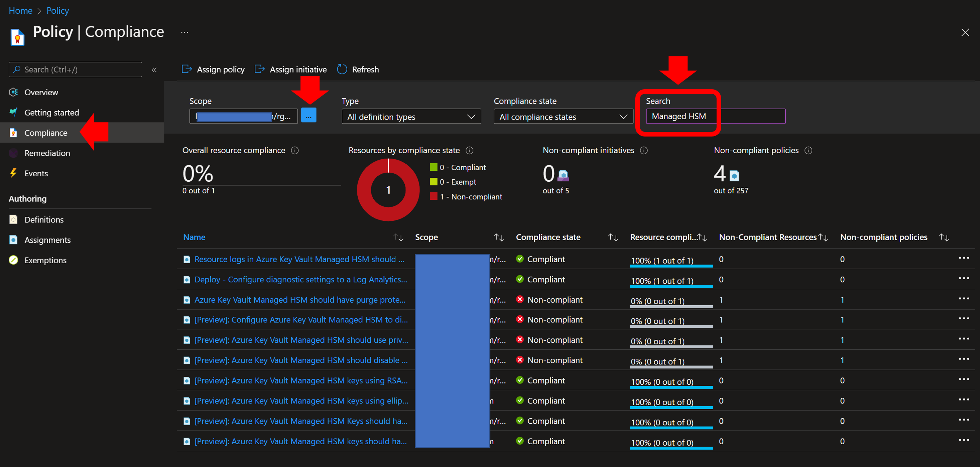This screenshot has height=467, width=980.
Task: Collapse the sidebar with double-chevron icon
Action: (x=154, y=70)
